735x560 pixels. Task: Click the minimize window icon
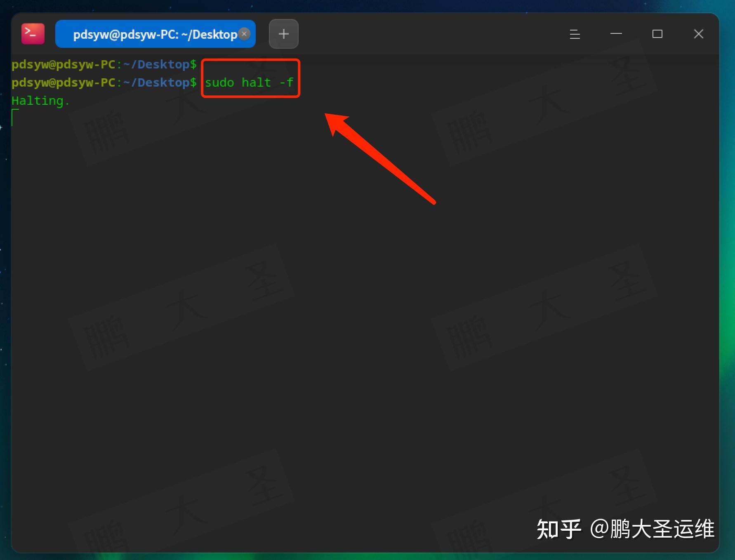pyautogui.click(x=616, y=34)
